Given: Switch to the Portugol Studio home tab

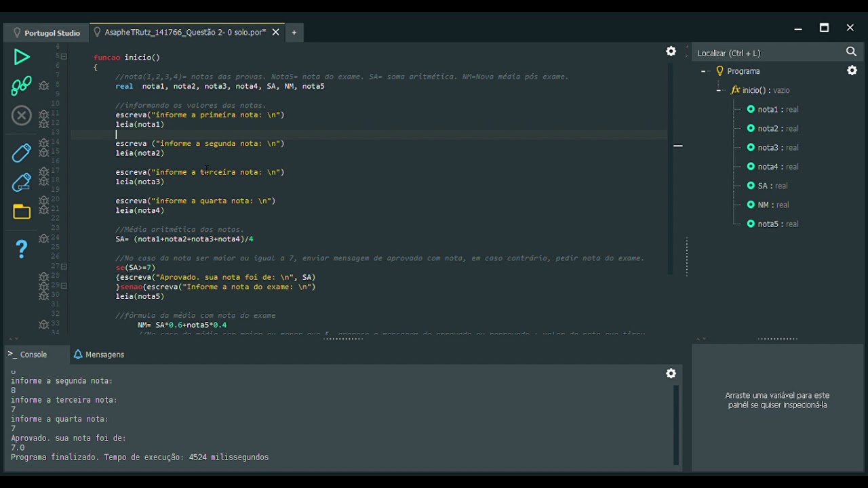Looking at the screenshot, I should (46, 33).
